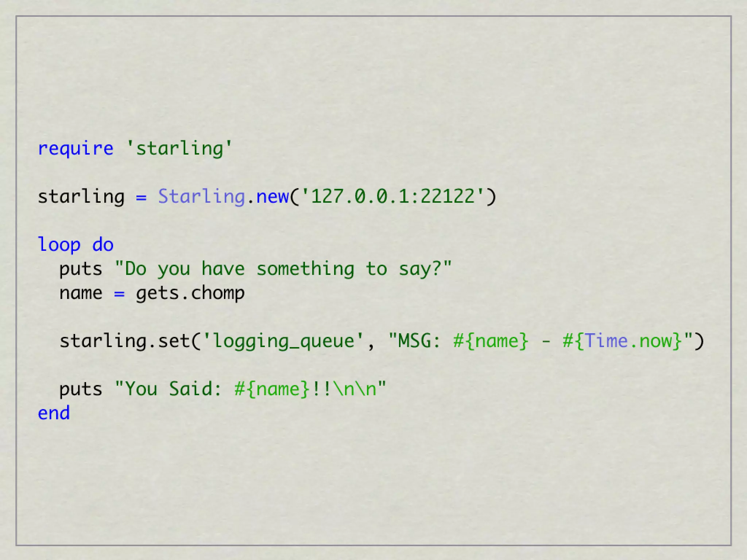Click the 'starling' string in require line

click(179, 149)
